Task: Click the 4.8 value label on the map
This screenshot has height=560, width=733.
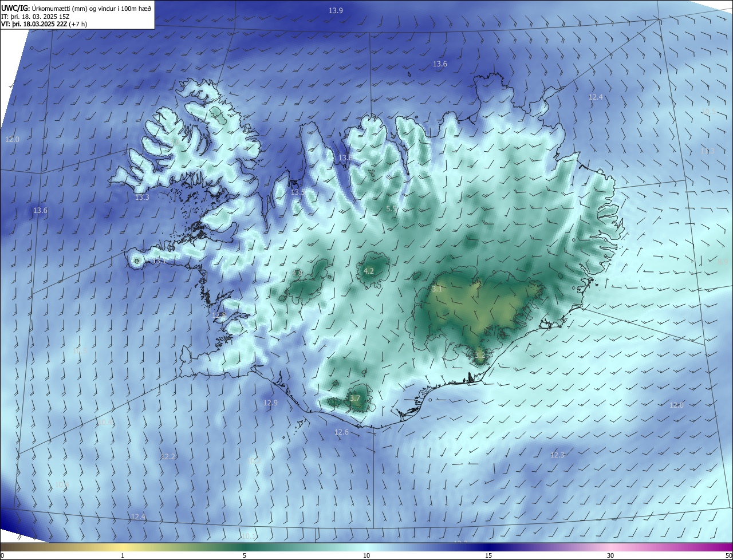Action: [x=297, y=274]
